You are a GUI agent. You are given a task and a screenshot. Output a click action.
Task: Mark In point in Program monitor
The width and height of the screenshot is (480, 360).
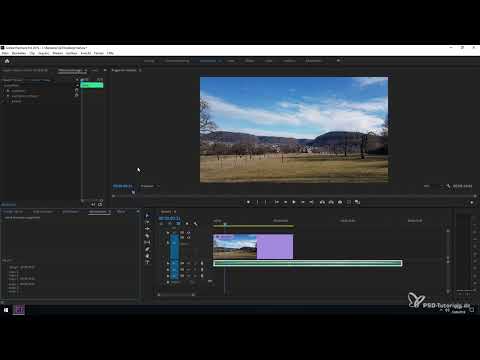click(257, 202)
